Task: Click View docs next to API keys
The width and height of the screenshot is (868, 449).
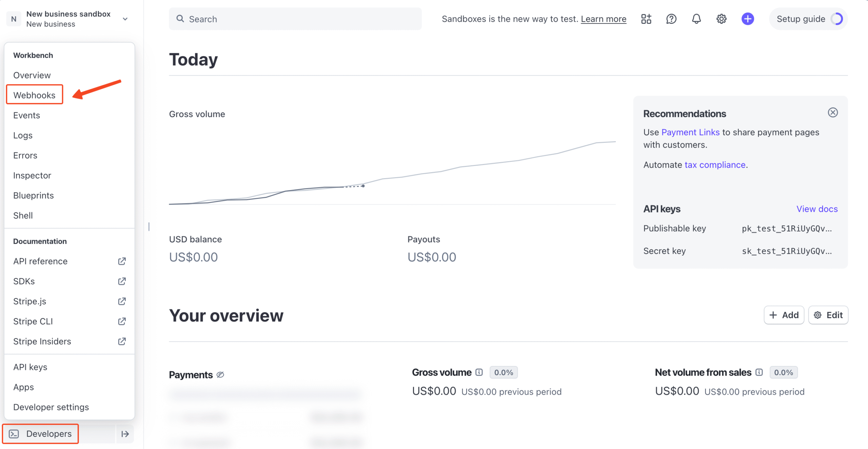Action: click(x=817, y=209)
